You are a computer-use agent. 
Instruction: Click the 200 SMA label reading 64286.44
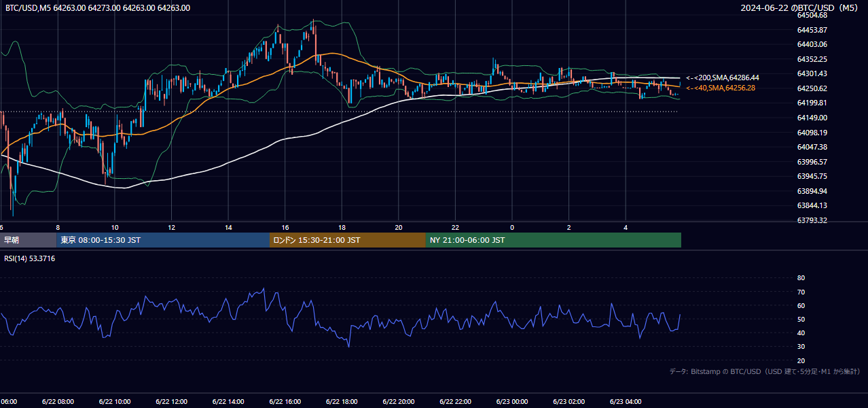tap(722, 78)
